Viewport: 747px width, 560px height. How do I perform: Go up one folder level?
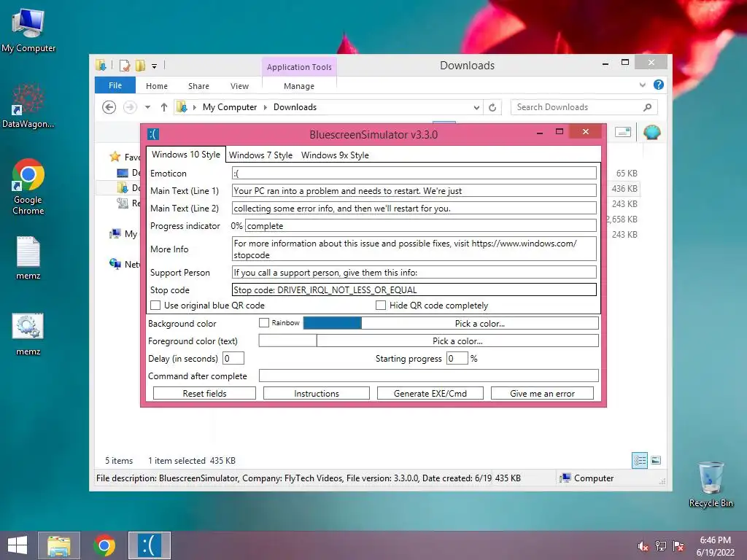(164, 107)
